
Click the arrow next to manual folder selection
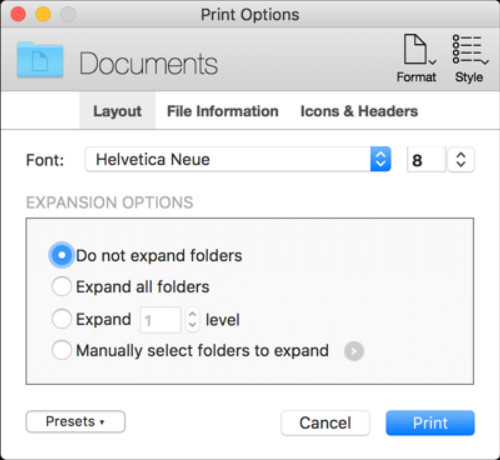click(354, 351)
